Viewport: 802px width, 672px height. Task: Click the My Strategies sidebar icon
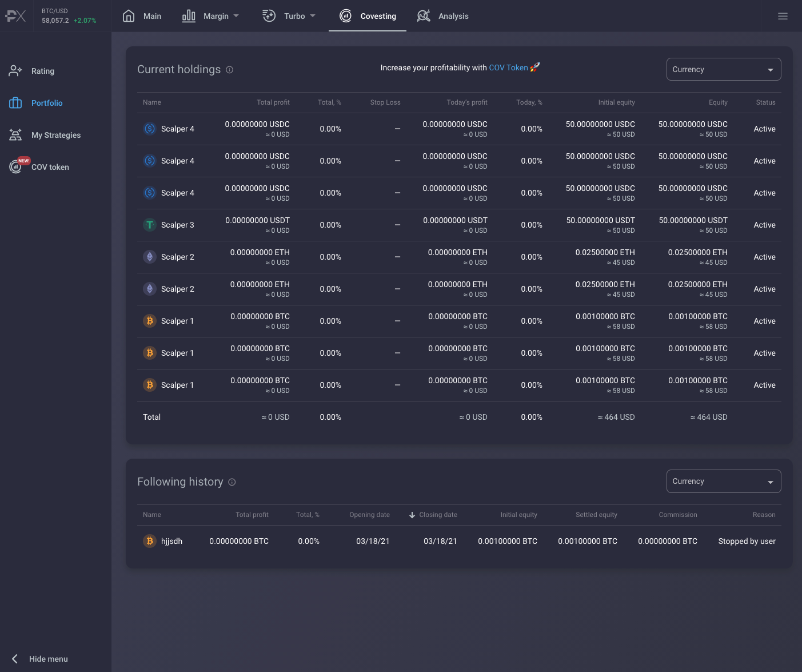point(15,135)
